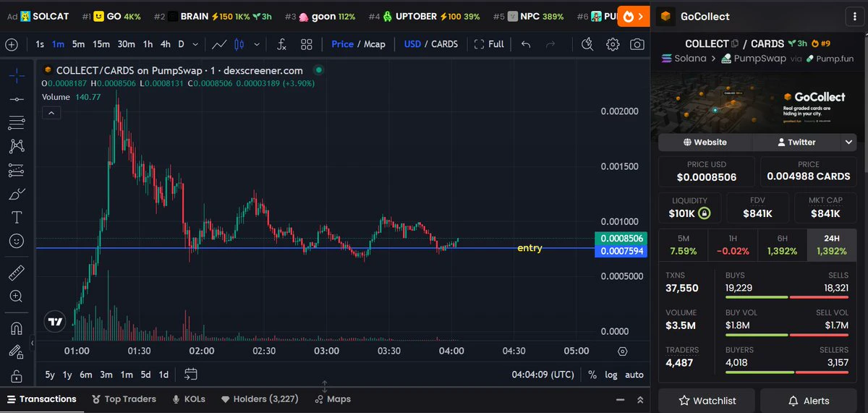
Task: Expand bottom panel double-chevron
Action: (639, 399)
